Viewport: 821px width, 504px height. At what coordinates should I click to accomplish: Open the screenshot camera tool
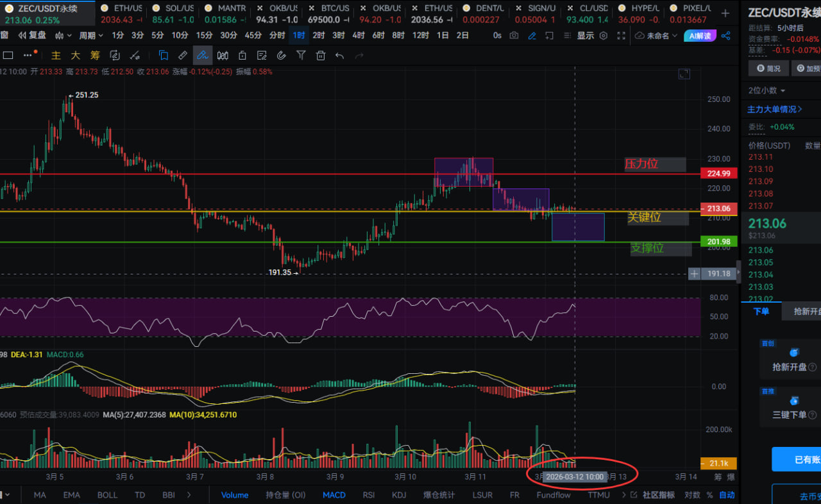point(514,36)
